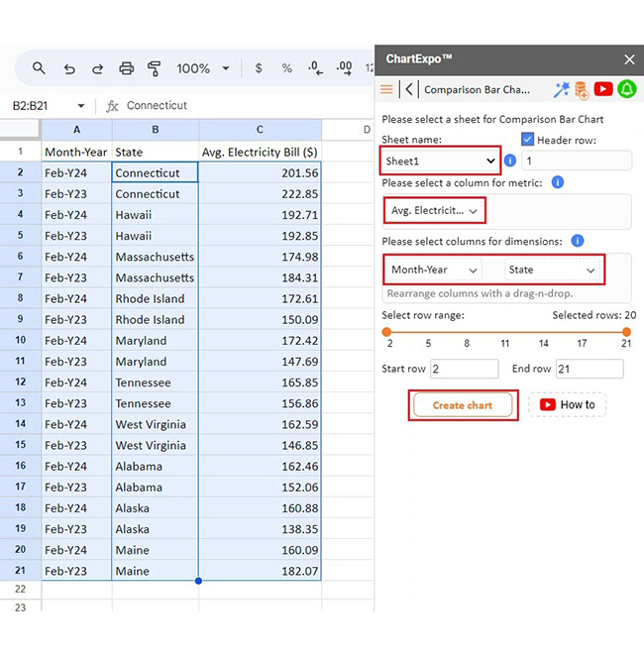
Task: Click the Header row number field
Action: pyautogui.click(x=577, y=161)
